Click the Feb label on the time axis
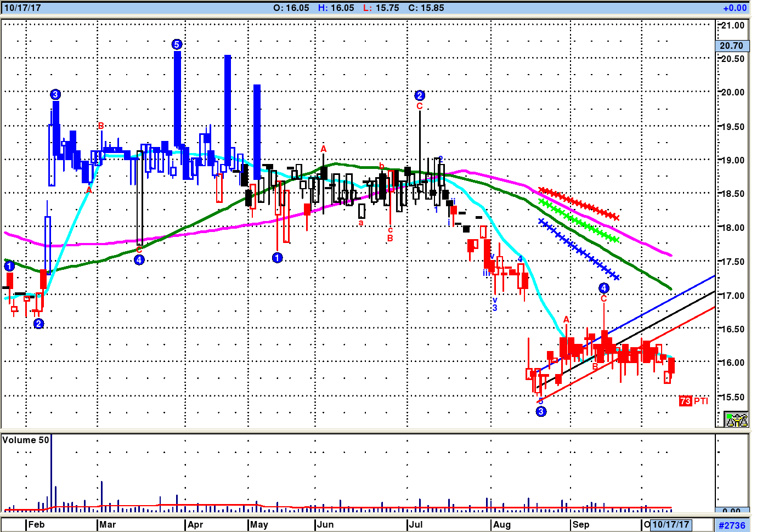The image size is (768, 532). point(36,524)
